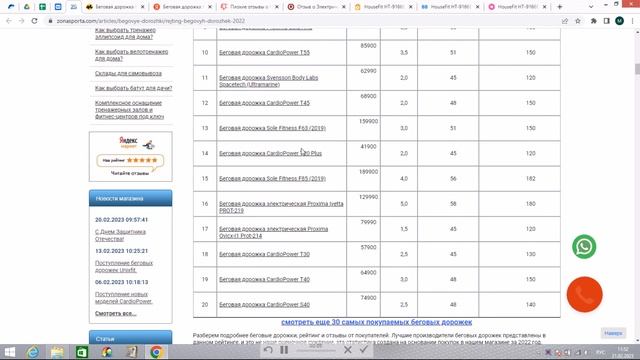Click the green WhatsApp chat icon
This screenshot has height=360, width=640.
[x=584, y=247]
